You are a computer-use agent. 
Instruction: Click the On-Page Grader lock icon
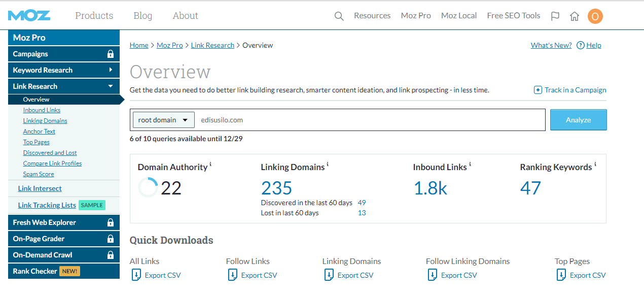pos(111,239)
